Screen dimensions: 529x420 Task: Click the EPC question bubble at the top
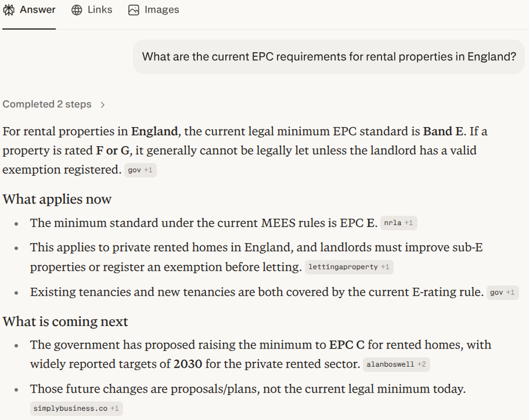click(x=329, y=56)
